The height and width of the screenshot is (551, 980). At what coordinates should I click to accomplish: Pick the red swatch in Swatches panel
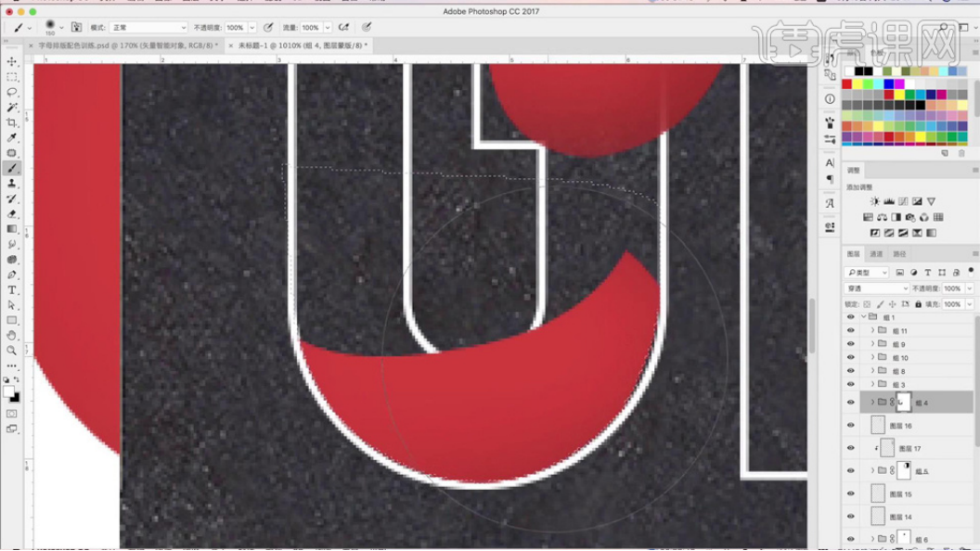(847, 83)
